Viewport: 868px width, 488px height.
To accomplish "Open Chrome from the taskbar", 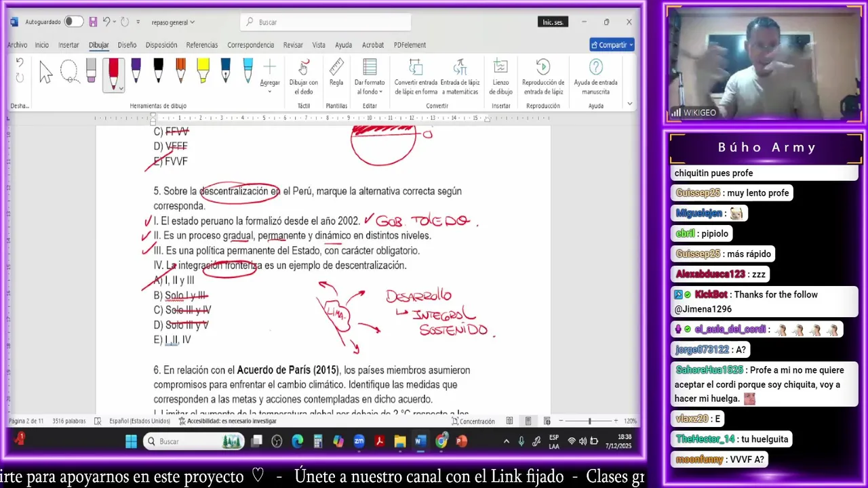I will (x=441, y=441).
